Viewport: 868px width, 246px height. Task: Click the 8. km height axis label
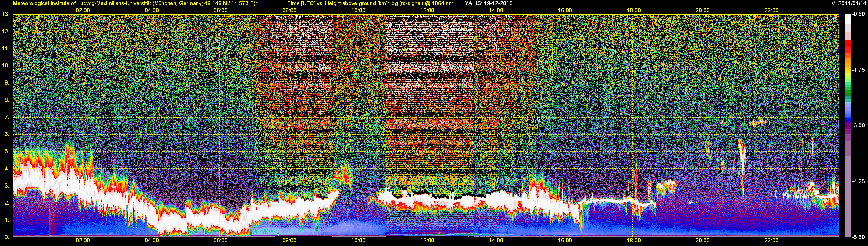pos(7,100)
